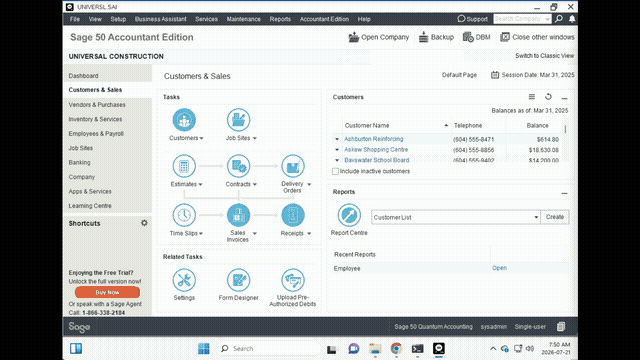Viewport: 640px width, 360px height.
Task: Collapse the Reports panel
Action: point(564,193)
